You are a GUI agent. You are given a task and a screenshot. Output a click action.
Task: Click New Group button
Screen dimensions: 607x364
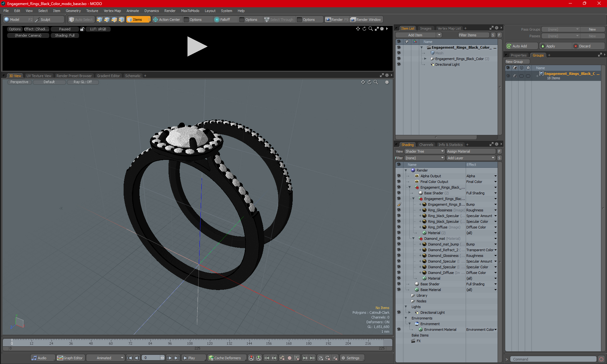point(517,62)
